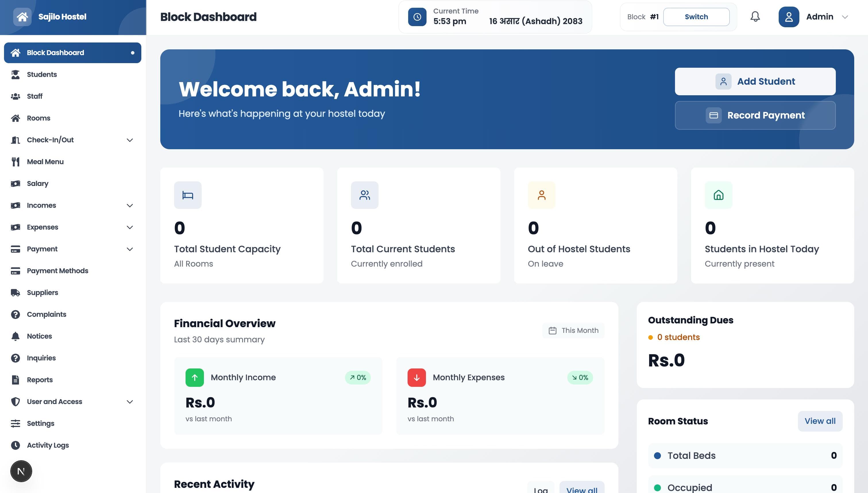Navigate to Rooms in the sidebar
Screen dimensions: 868x493
click(x=72, y=118)
